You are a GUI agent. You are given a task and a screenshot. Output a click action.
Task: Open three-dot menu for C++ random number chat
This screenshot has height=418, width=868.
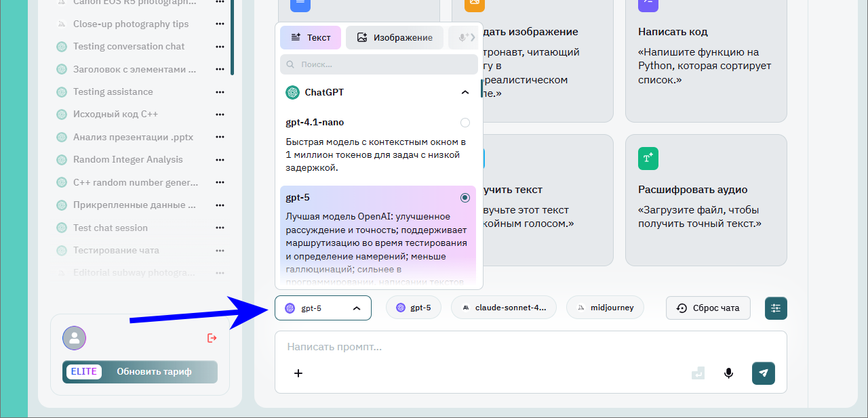pos(220,183)
